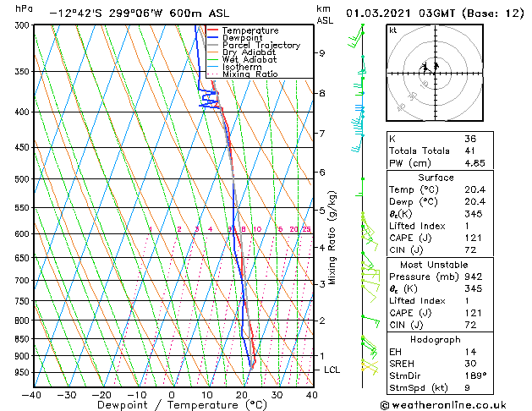Click the 'StmSpd (kt)' label
Screen dimensions: 532x411
[x=419, y=387]
